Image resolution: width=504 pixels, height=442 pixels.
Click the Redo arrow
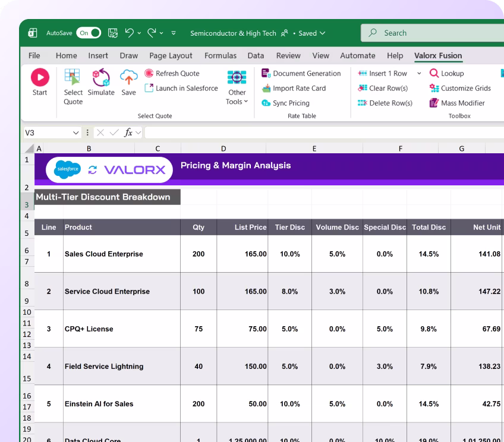pos(152,33)
